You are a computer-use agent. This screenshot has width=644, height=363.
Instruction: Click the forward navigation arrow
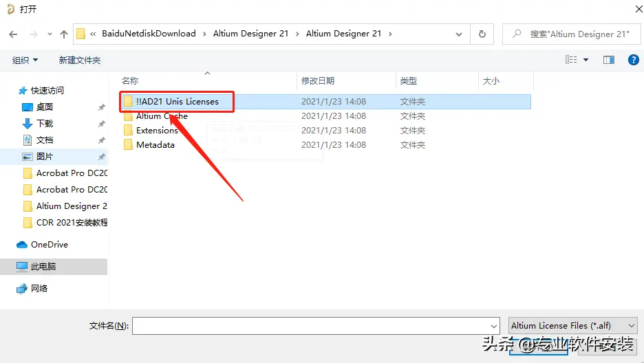(34, 34)
